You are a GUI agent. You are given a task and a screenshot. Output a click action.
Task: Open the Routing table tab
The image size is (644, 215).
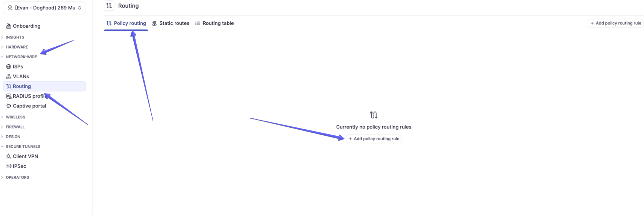pos(214,23)
